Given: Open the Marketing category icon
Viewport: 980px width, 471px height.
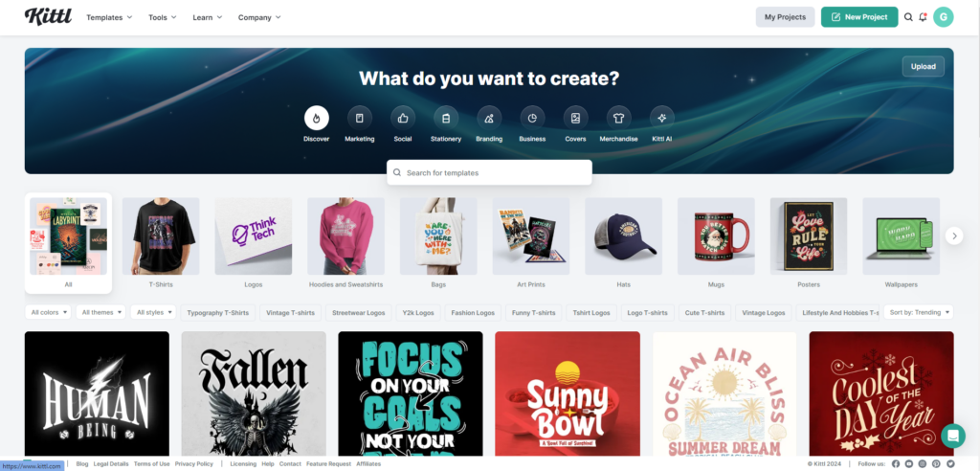Looking at the screenshot, I should [x=360, y=118].
